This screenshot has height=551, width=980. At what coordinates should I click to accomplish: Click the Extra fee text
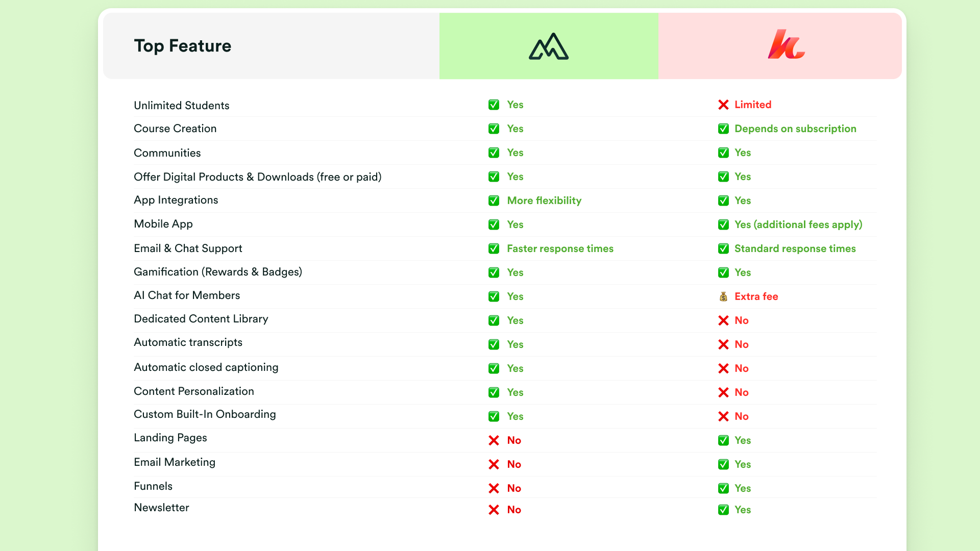point(756,296)
